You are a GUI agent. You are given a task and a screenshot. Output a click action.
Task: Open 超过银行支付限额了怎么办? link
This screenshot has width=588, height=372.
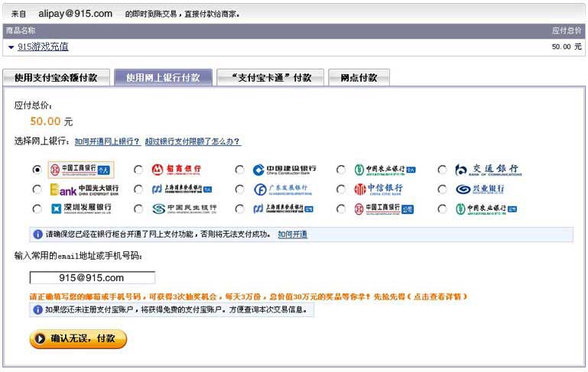point(193,141)
